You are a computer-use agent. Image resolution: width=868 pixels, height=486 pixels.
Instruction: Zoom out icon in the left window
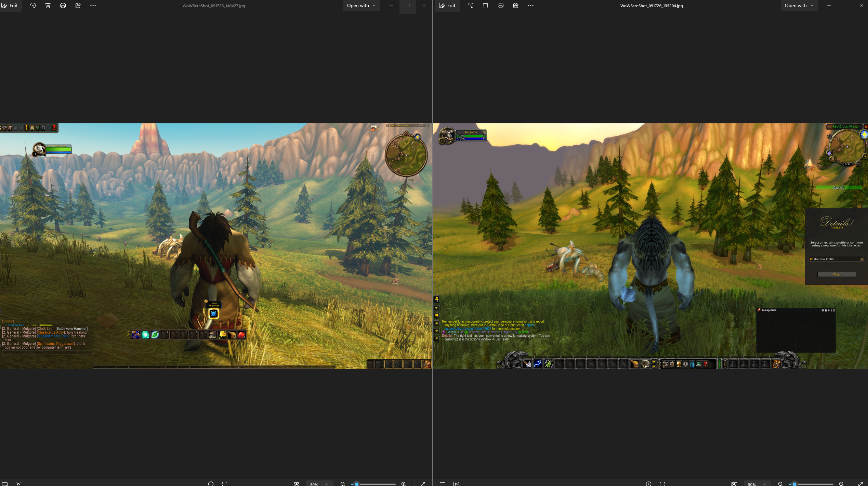[343, 484]
